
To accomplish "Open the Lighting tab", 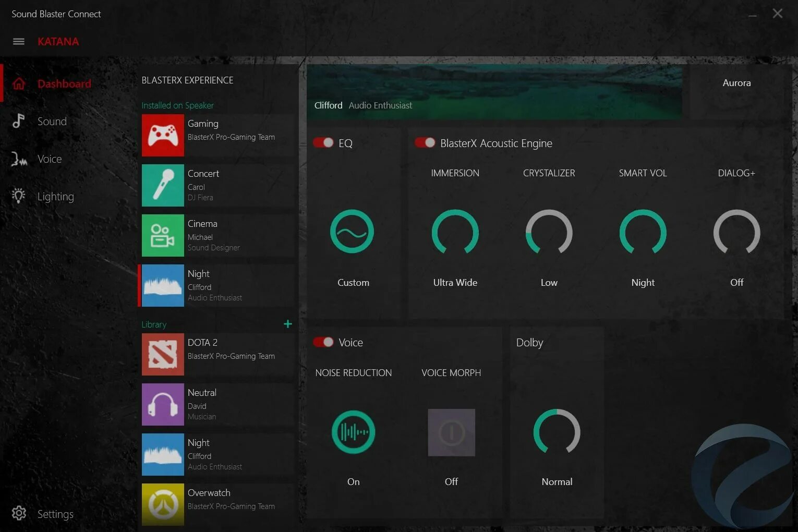I will pyautogui.click(x=56, y=197).
